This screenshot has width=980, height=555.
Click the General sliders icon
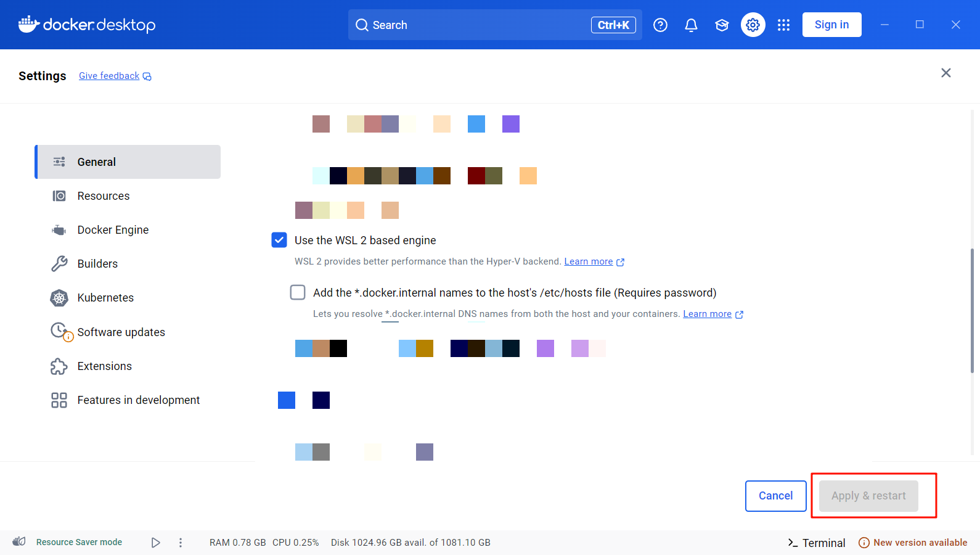coord(59,162)
